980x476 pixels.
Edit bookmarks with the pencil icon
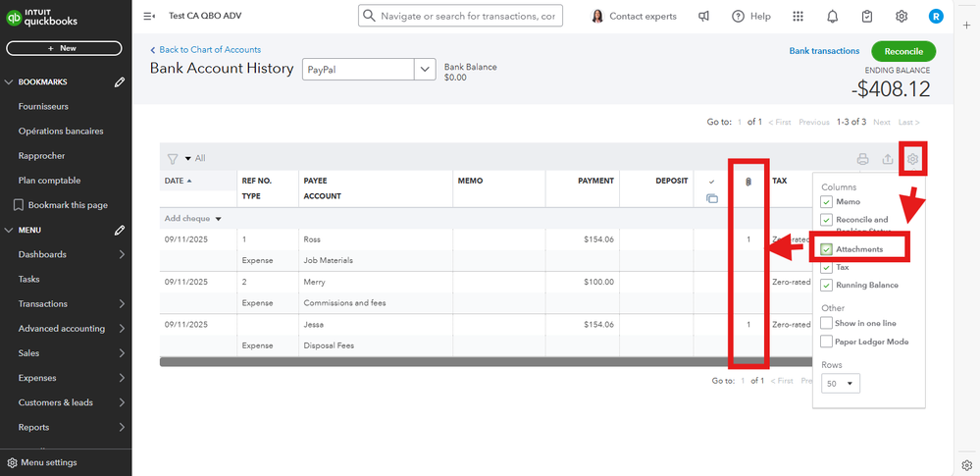120,81
